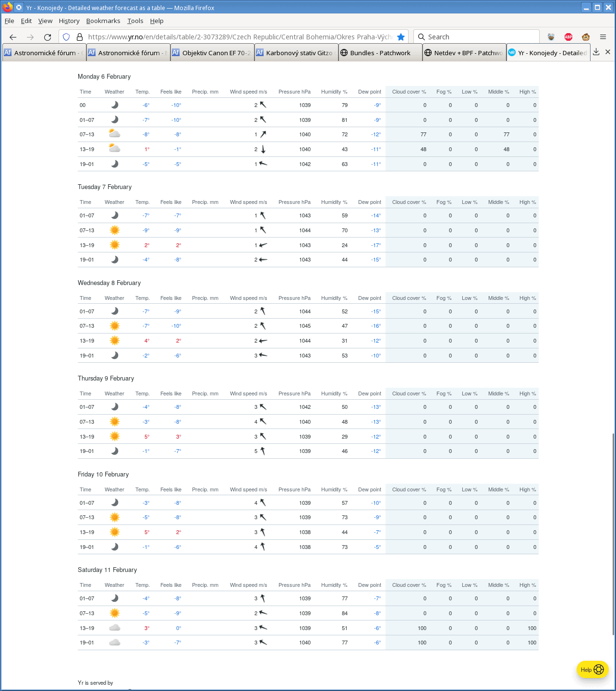Click the wind arrow in Thursday 19–01 row

(x=263, y=451)
